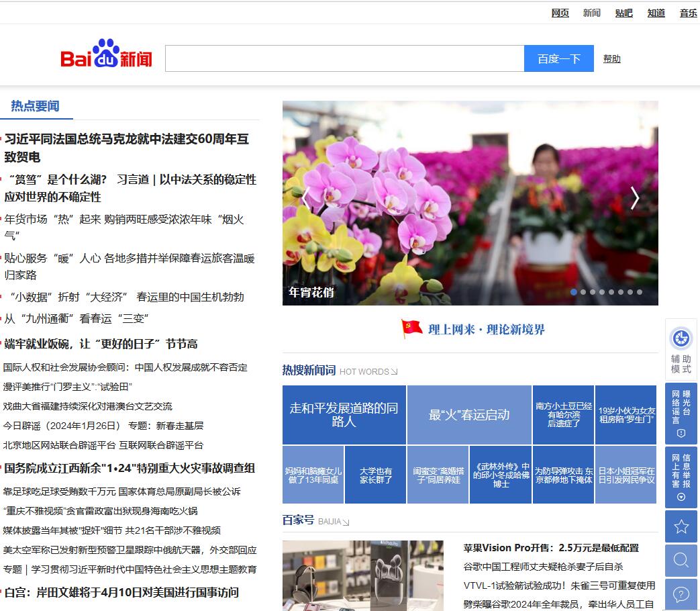This screenshot has height=611, width=700.
Task: Open 音乐 from the top navigation
Action: [688, 13]
